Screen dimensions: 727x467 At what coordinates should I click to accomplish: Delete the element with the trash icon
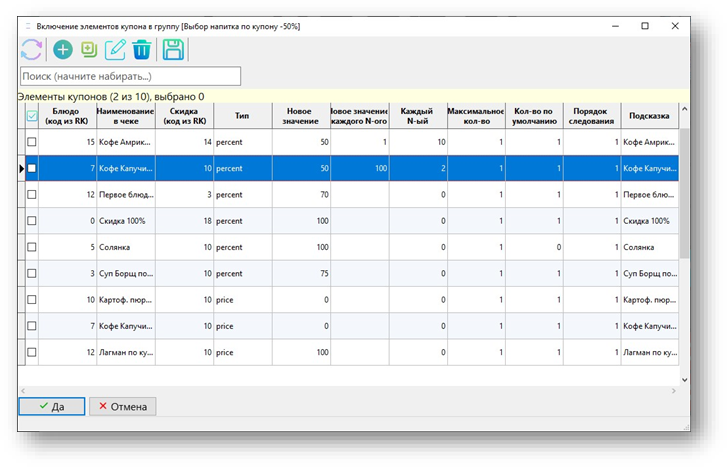(142, 49)
